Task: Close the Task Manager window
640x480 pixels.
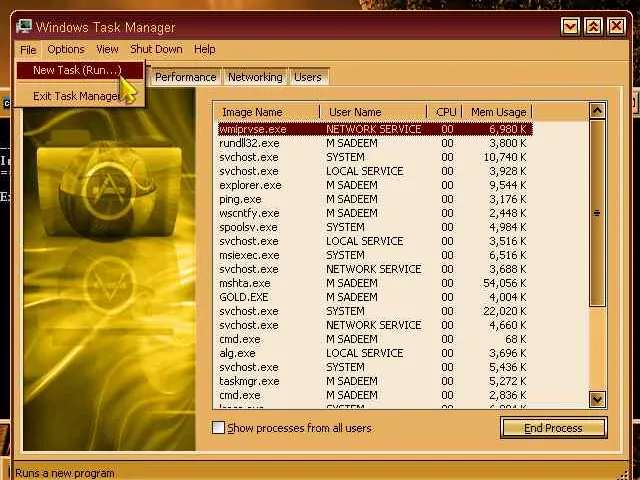Action: [x=616, y=27]
